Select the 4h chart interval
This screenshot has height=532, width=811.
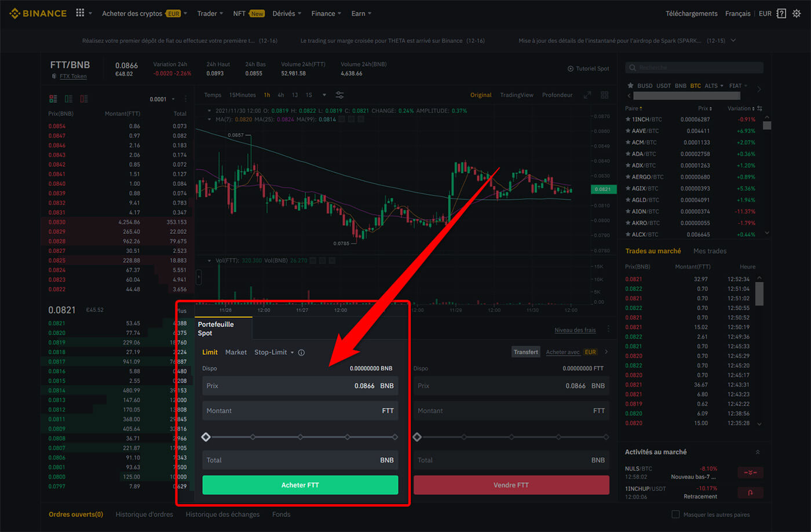point(280,95)
